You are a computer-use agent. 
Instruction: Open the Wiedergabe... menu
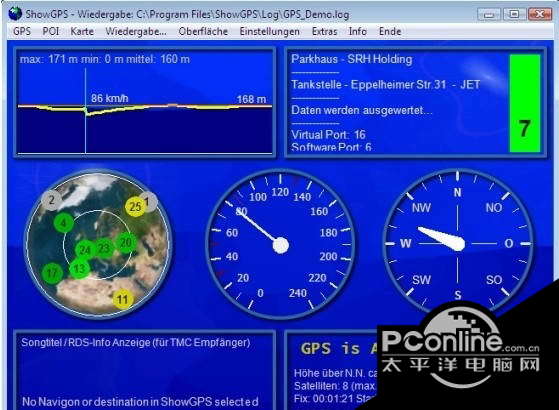(x=136, y=31)
